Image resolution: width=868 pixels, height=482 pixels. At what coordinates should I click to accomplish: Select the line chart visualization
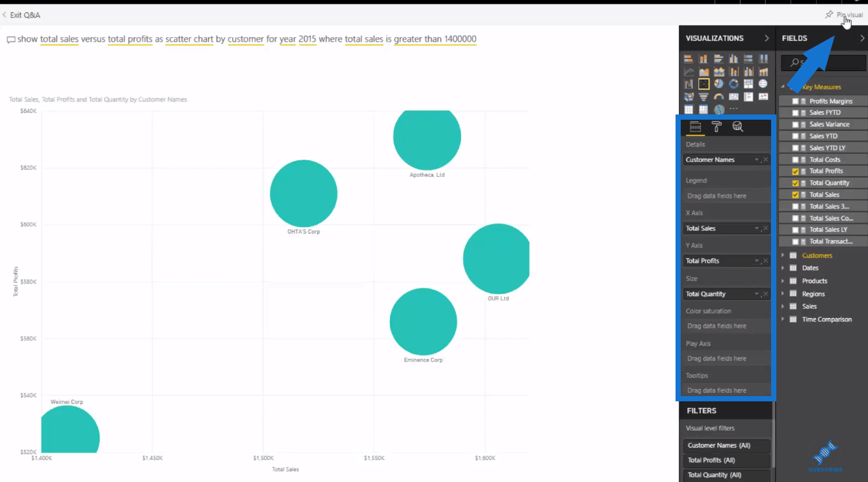coord(689,72)
